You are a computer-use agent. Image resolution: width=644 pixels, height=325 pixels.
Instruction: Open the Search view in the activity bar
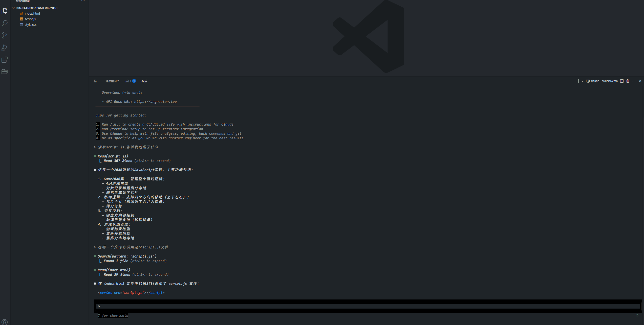[5, 23]
